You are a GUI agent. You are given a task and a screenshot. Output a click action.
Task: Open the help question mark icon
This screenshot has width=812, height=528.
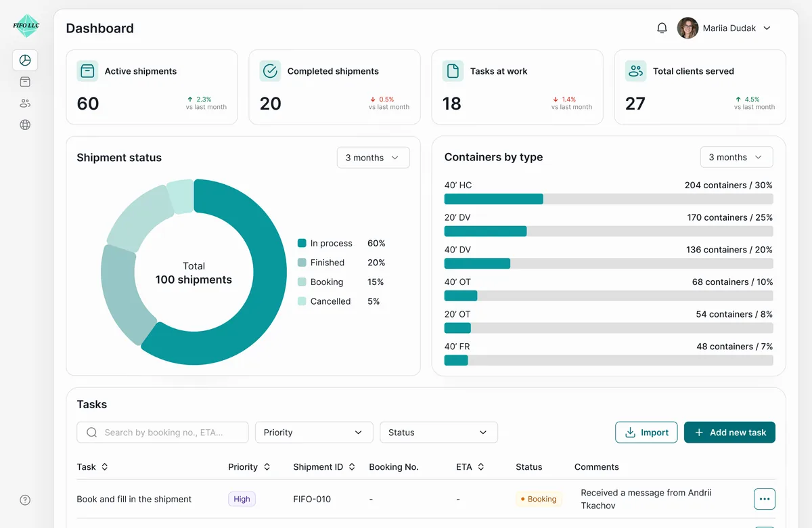pyautogui.click(x=25, y=500)
